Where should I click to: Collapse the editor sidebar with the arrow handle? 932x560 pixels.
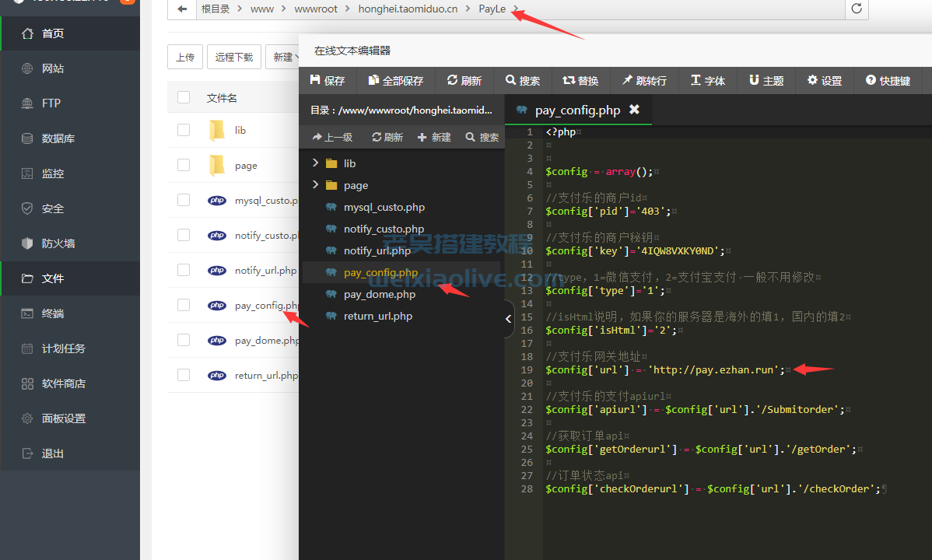(x=509, y=319)
